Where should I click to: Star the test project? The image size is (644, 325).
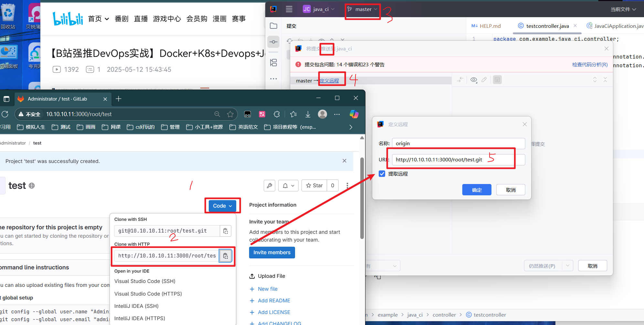(x=314, y=186)
